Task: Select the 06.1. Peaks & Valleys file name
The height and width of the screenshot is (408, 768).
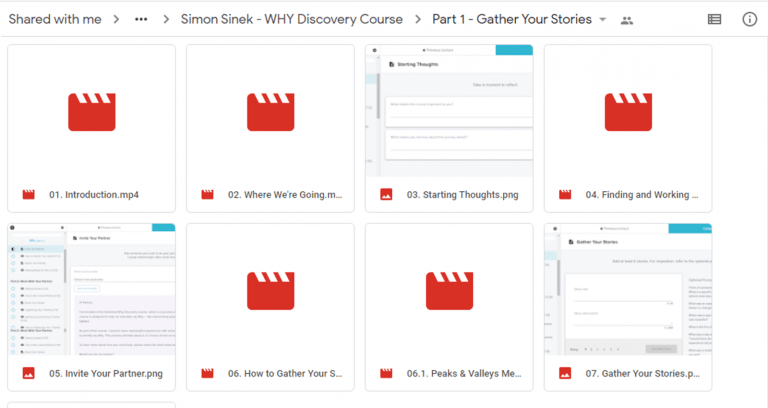Action: pyautogui.click(x=464, y=373)
